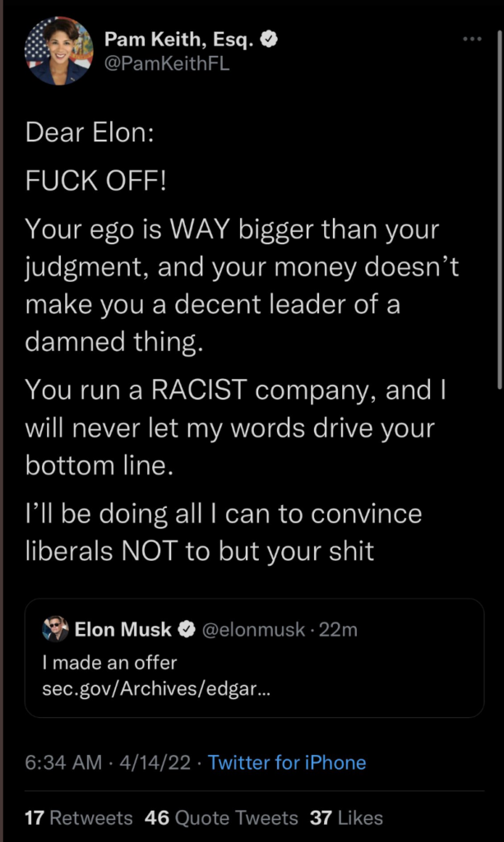View the 46 Quote Tweets list
The height and width of the screenshot is (842, 504).
coord(220,817)
